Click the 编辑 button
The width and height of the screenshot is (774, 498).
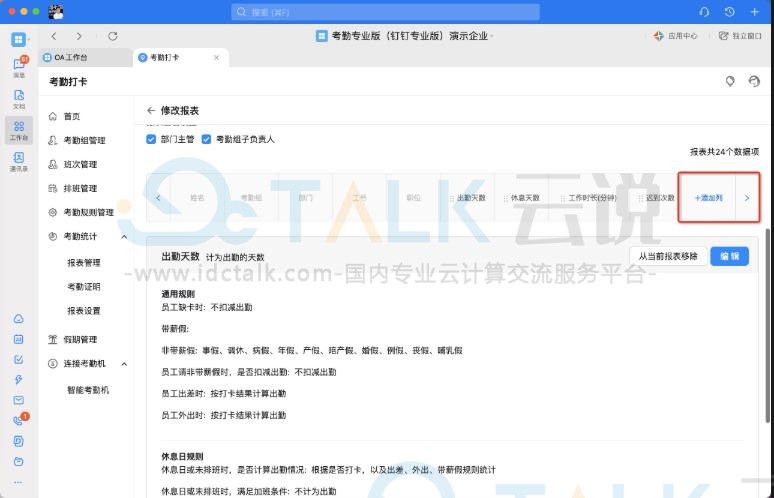730,256
